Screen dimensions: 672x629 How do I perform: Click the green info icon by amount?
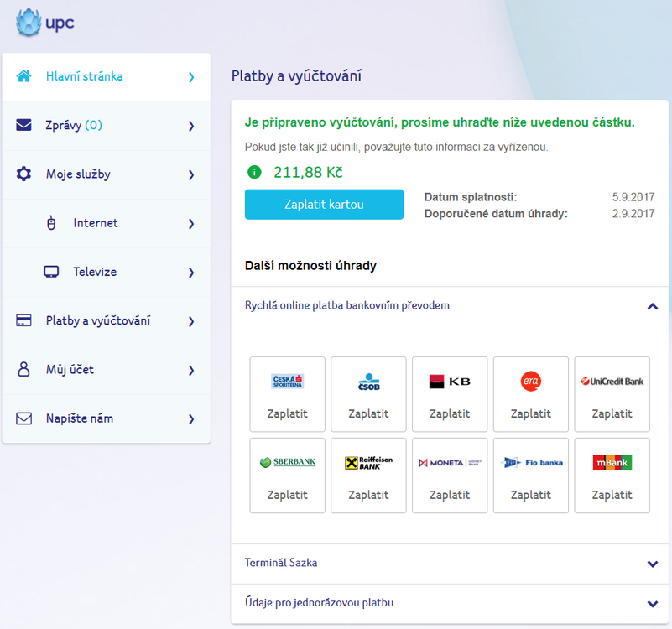point(254,172)
